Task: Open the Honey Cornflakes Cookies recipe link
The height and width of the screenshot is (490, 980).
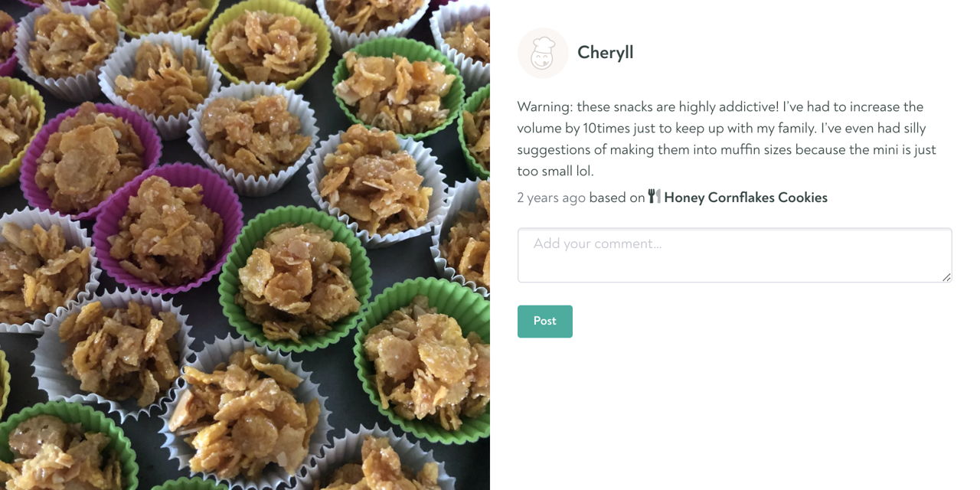Action: (x=746, y=198)
